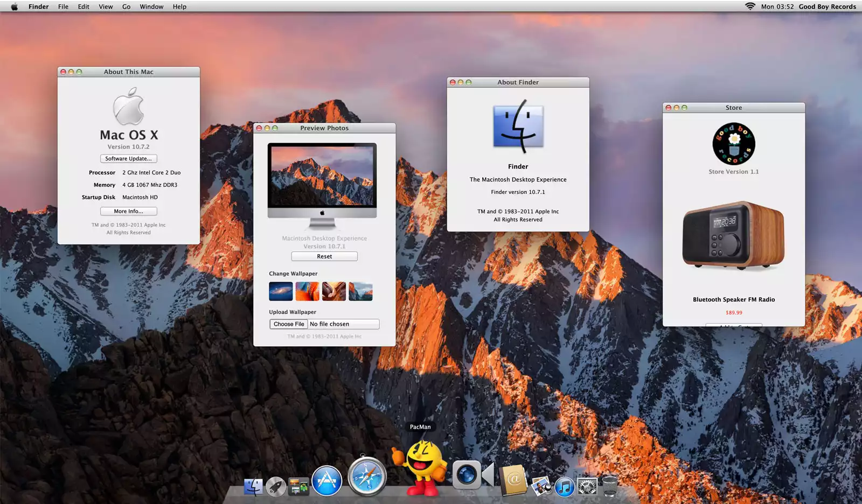Open the File menu
862x504 pixels.
(63, 6)
